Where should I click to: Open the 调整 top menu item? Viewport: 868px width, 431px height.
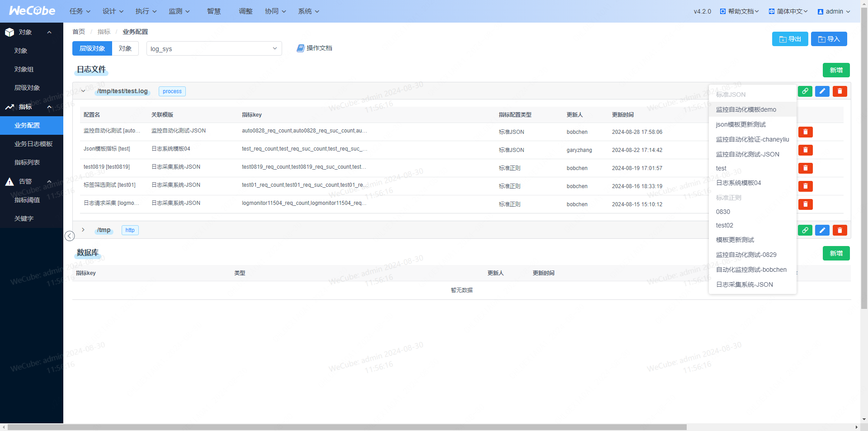click(x=245, y=11)
